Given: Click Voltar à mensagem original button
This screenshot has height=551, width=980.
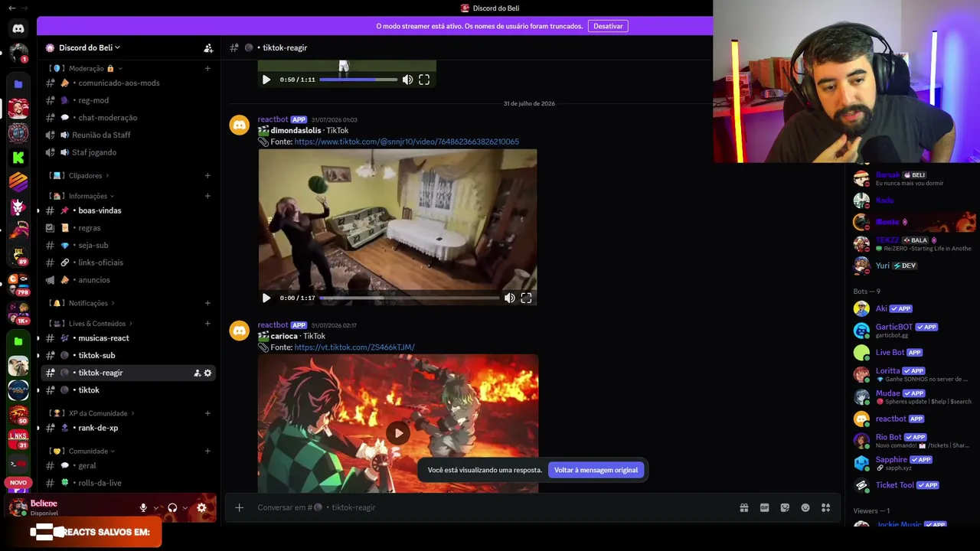Looking at the screenshot, I should pyautogui.click(x=596, y=470).
